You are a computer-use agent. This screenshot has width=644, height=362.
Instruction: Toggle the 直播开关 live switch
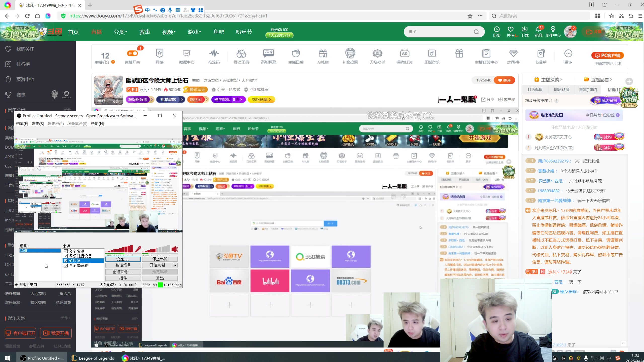click(132, 53)
